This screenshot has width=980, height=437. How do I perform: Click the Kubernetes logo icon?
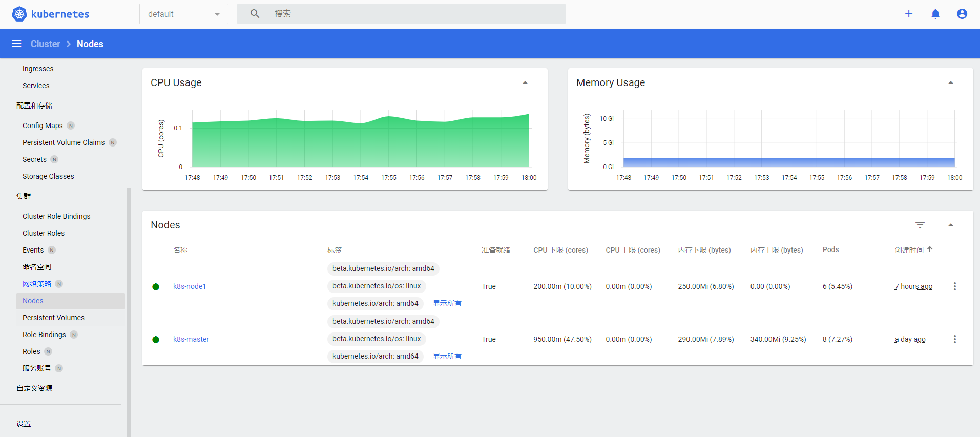19,14
